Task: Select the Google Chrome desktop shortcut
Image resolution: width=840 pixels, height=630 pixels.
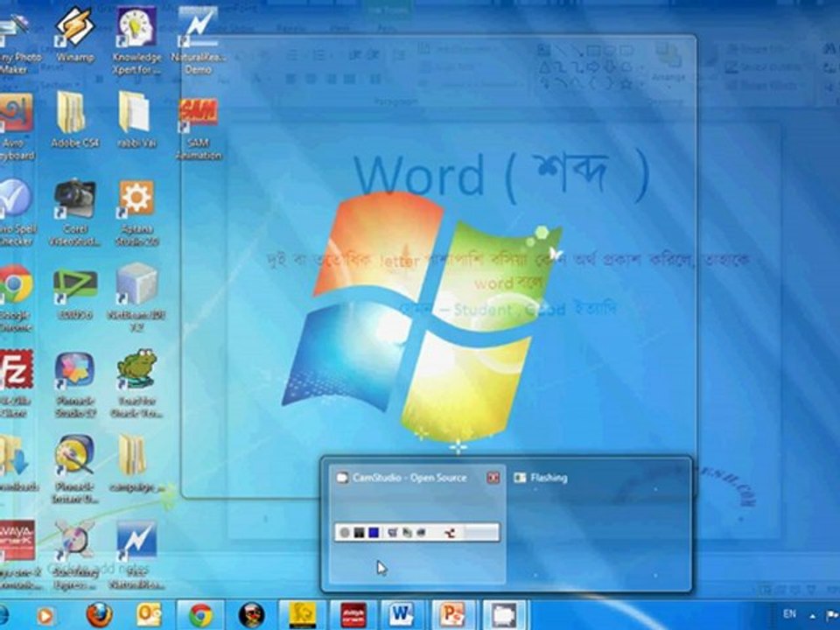Action: pos(15,297)
